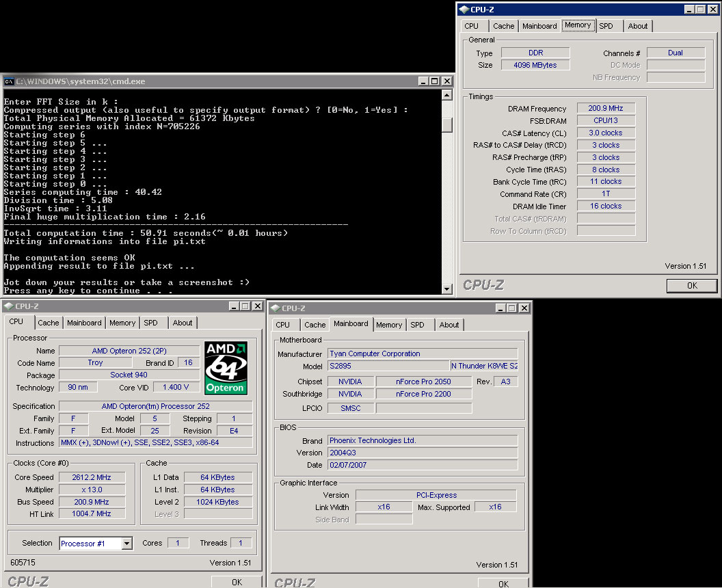Select CPU tab in the CPU window
The width and height of the screenshot is (722, 588).
click(16, 322)
